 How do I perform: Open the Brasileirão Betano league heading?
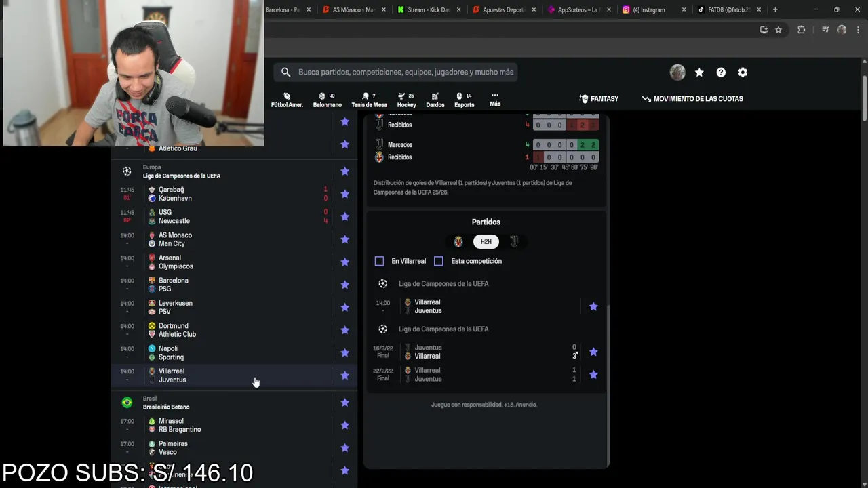point(166,407)
